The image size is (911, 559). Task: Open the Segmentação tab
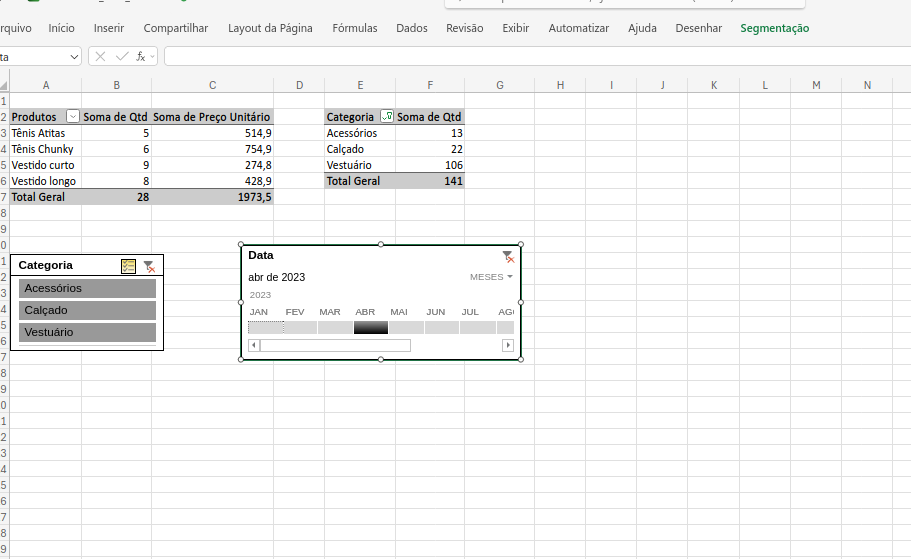tap(774, 28)
